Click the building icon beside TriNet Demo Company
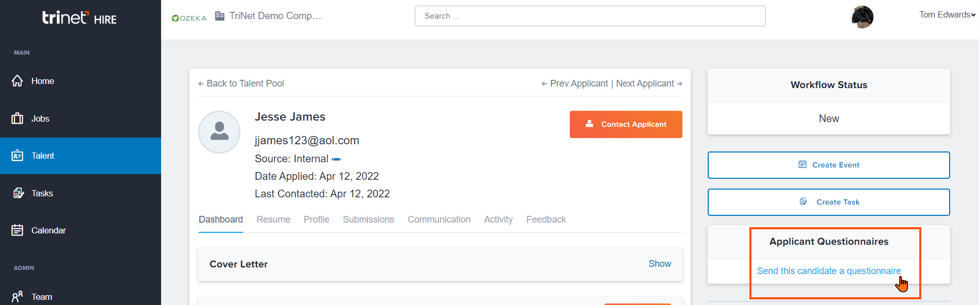The image size is (980, 305). click(220, 16)
